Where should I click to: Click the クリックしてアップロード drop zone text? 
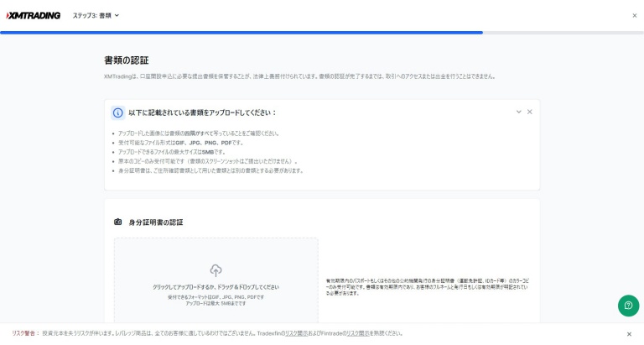[216, 287]
